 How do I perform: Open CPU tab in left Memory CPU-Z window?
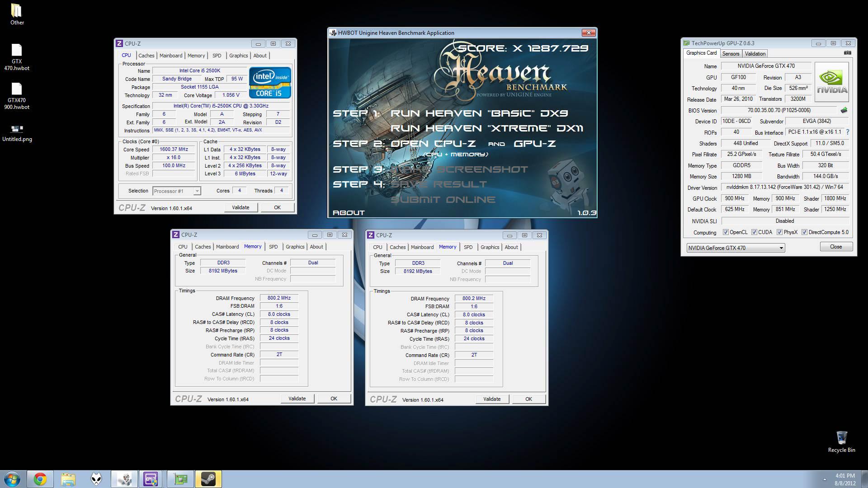point(183,247)
